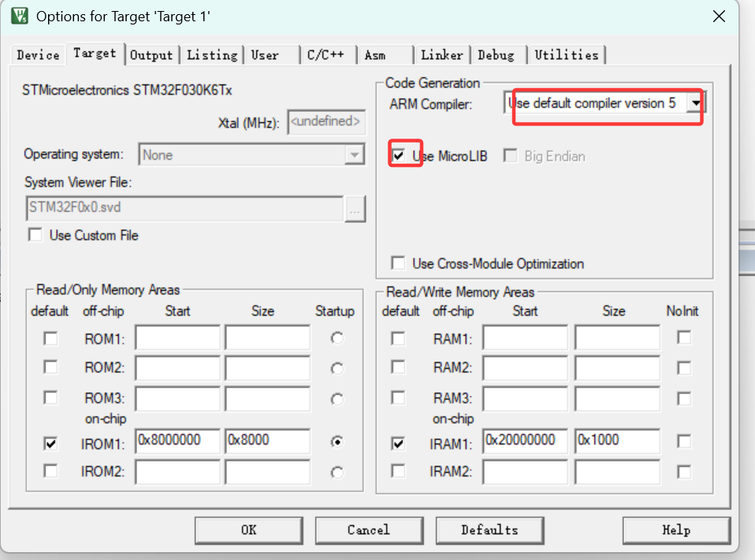The height and width of the screenshot is (560, 755).
Task: Click the ROM1 Start field
Action: [177, 338]
